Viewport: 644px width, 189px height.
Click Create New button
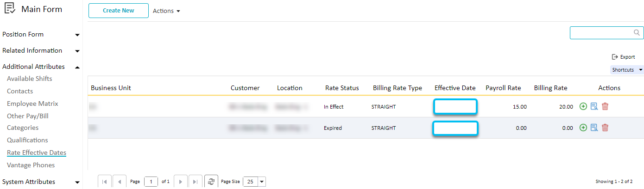(x=119, y=11)
